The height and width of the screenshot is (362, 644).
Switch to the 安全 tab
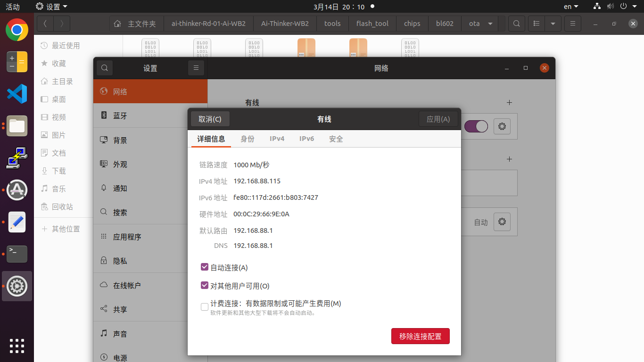point(336,139)
